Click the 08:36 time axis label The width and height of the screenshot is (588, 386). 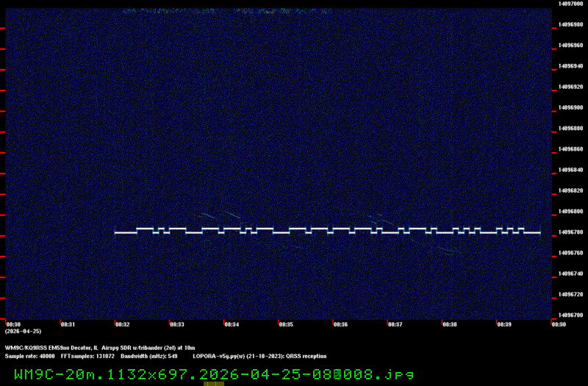coord(340,324)
